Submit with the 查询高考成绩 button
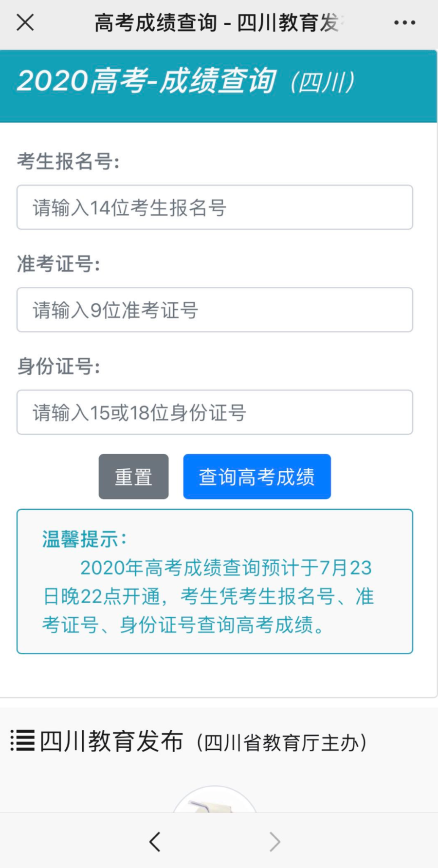Image resolution: width=438 pixels, height=868 pixels. pyautogui.click(x=257, y=477)
